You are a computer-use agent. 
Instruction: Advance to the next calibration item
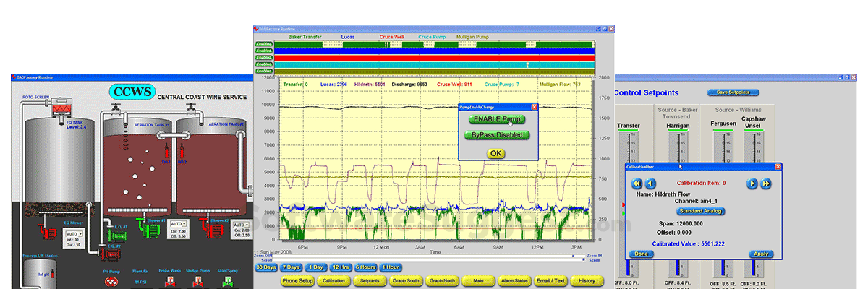pyautogui.click(x=752, y=184)
